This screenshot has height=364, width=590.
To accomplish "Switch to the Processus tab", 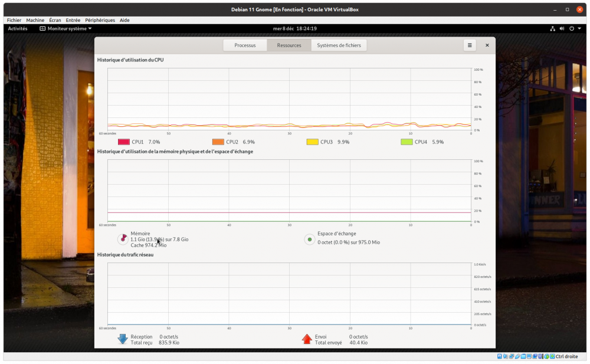I will tap(245, 45).
